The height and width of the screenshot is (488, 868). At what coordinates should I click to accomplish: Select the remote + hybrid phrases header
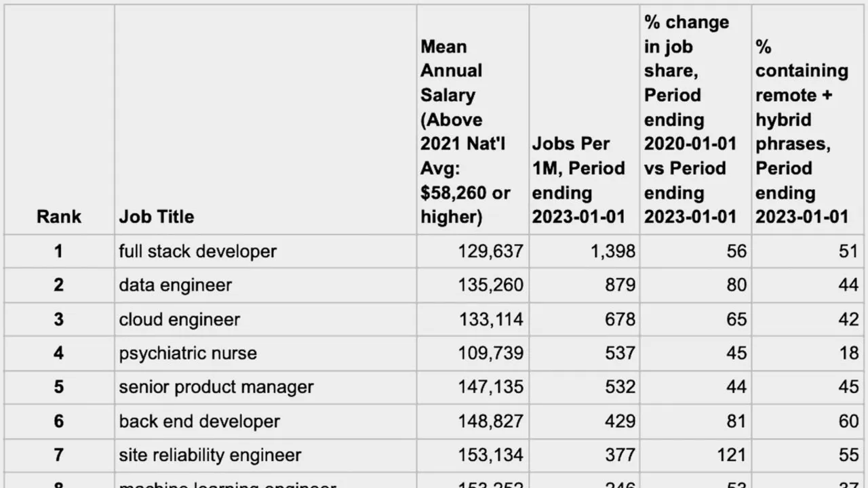pyautogui.click(x=802, y=131)
